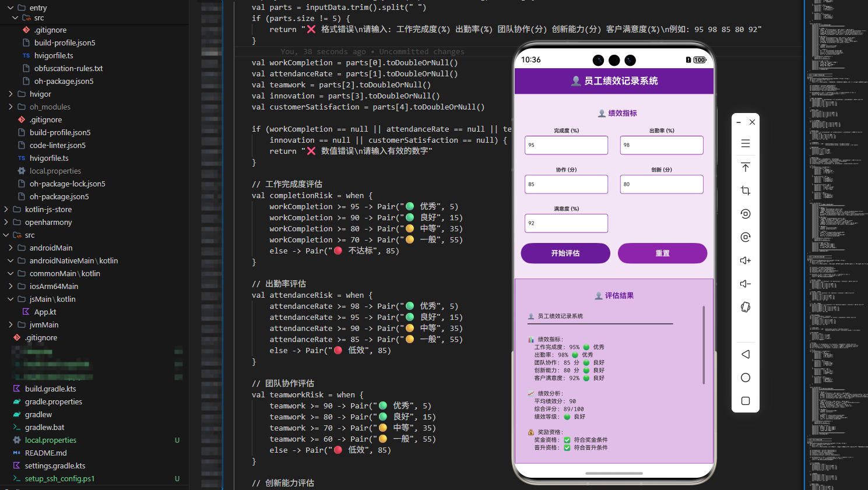The width and height of the screenshot is (868, 490).
Task: Click the phone clock showing 10:36
Action: tap(531, 59)
